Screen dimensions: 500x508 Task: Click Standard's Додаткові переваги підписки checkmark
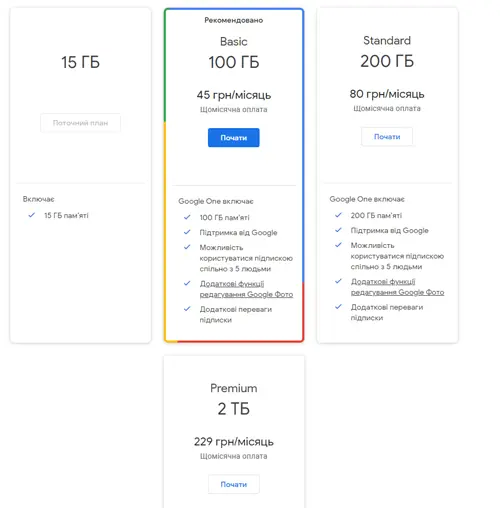[x=338, y=307]
